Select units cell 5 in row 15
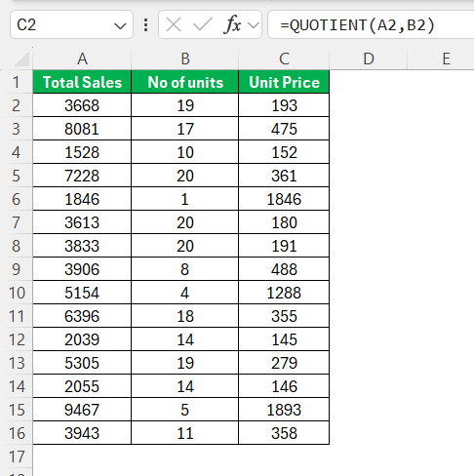 point(185,410)
